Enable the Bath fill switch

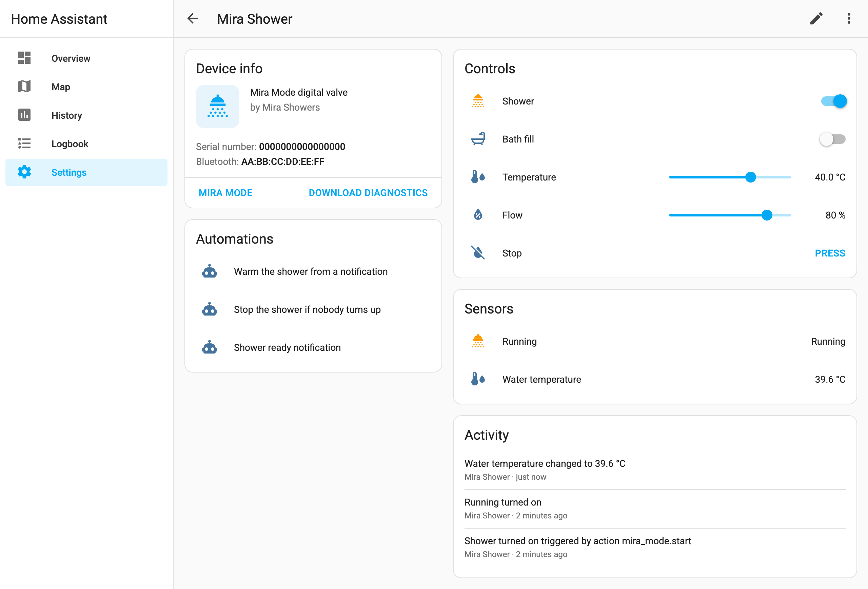coord(832,139)
